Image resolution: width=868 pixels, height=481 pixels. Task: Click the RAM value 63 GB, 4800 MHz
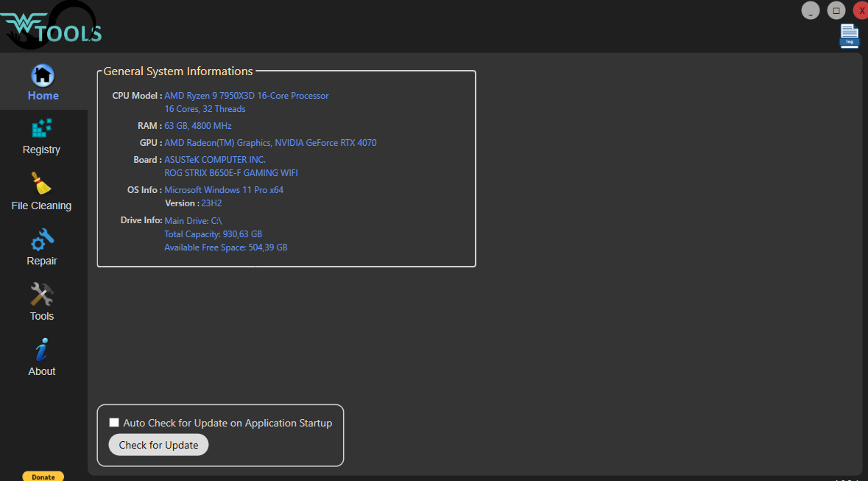click(x=197, y=126)
